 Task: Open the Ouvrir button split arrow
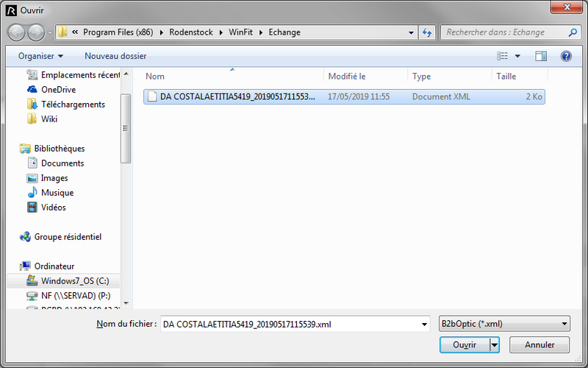coord(495,344)
